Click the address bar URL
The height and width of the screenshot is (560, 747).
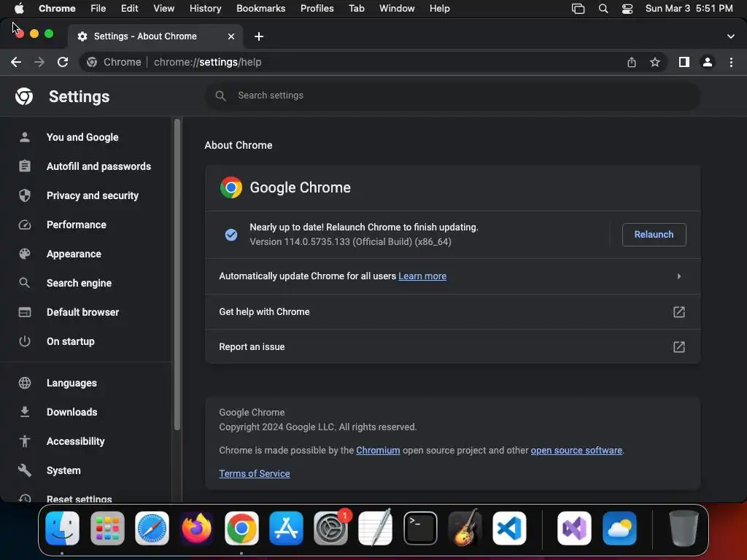pos(208,62)
